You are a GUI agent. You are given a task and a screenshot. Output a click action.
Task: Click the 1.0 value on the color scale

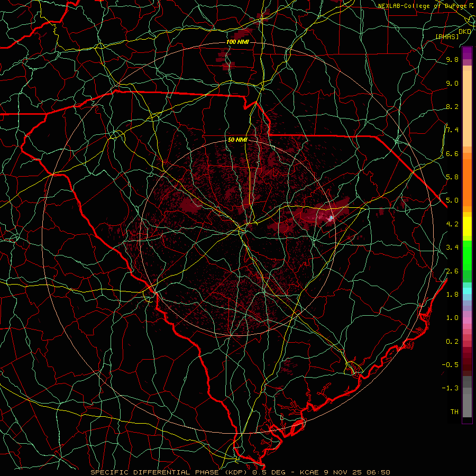click(x=452, y=317)
